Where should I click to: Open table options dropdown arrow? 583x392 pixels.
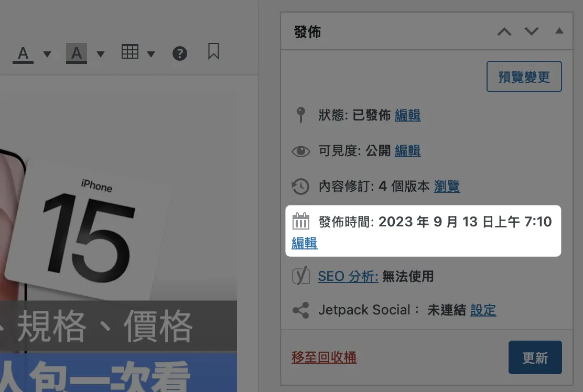[x=150, y=55]
